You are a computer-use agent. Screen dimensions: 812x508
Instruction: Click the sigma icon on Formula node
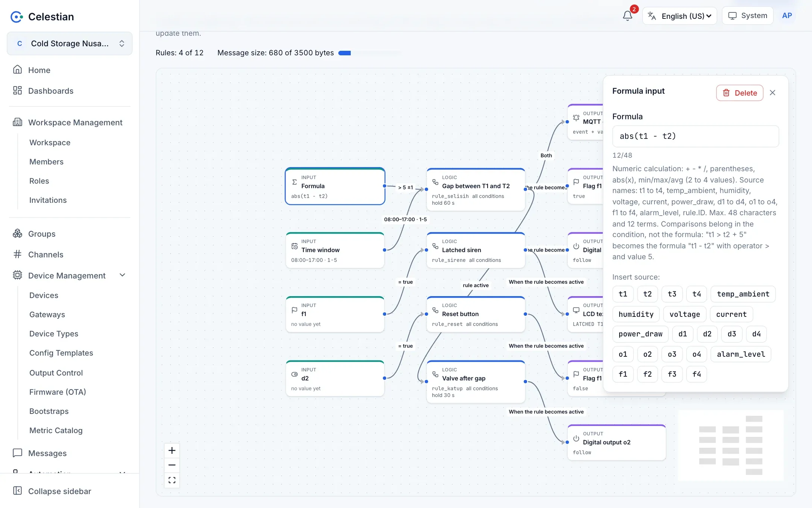point(295,182)
